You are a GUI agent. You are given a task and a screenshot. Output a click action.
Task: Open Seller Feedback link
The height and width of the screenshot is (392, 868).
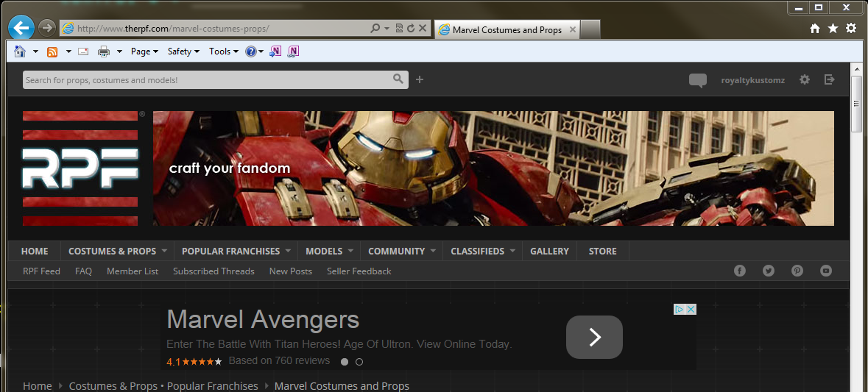(x=359, y=271)
